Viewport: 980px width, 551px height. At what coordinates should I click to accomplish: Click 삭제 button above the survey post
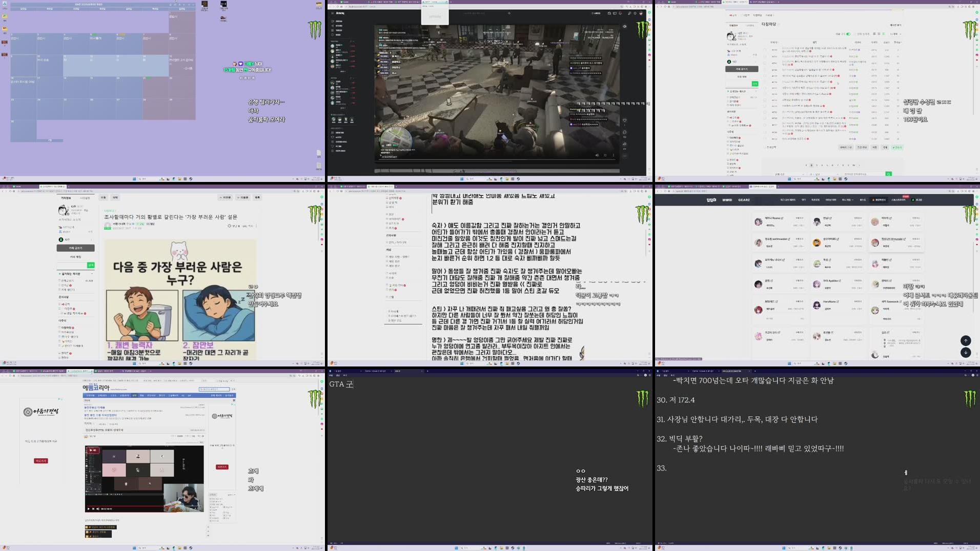[x=115, y=197]
